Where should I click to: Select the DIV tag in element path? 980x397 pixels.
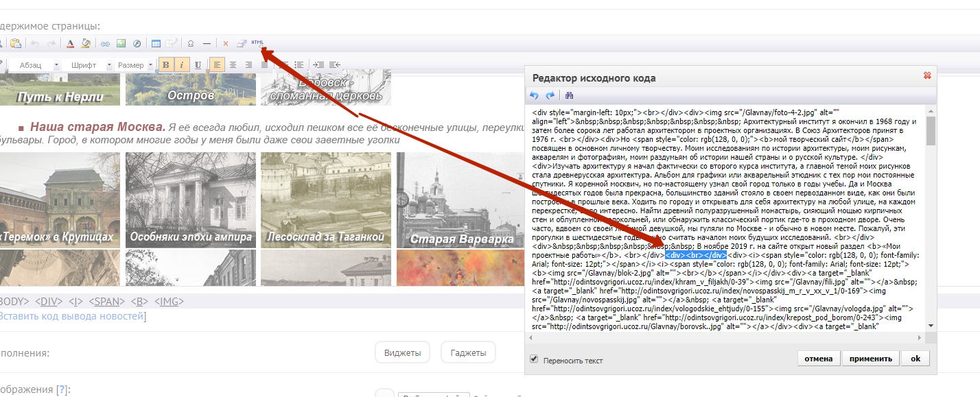click(x=48, y=301)
